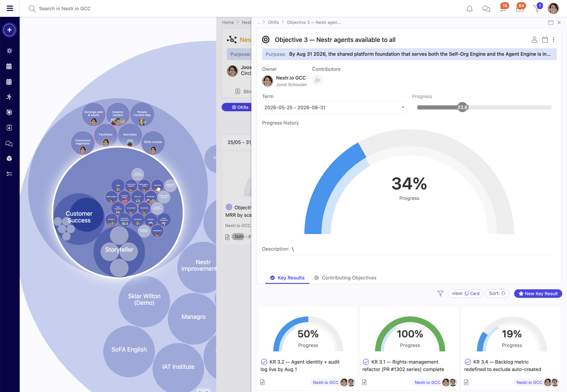Change view with the Card view button
The height and width of the screenshot is (392, 567).
[465, 293]
